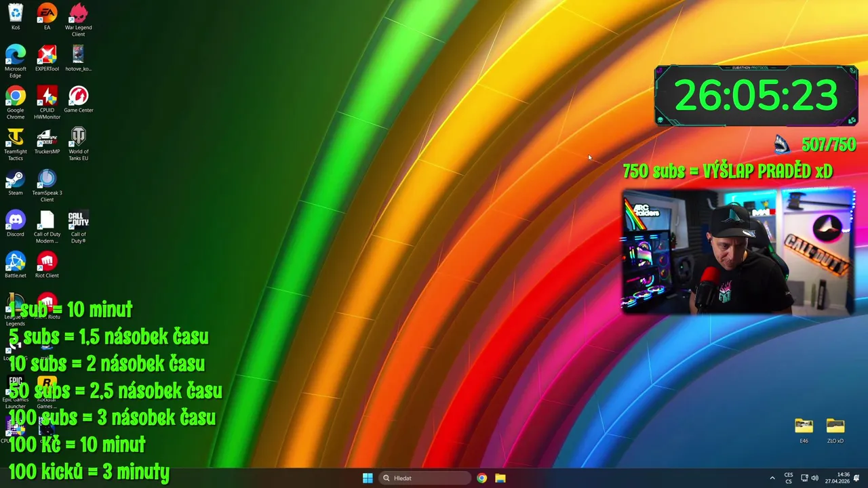Select the Riot Client desktop icon

point(47,265)
